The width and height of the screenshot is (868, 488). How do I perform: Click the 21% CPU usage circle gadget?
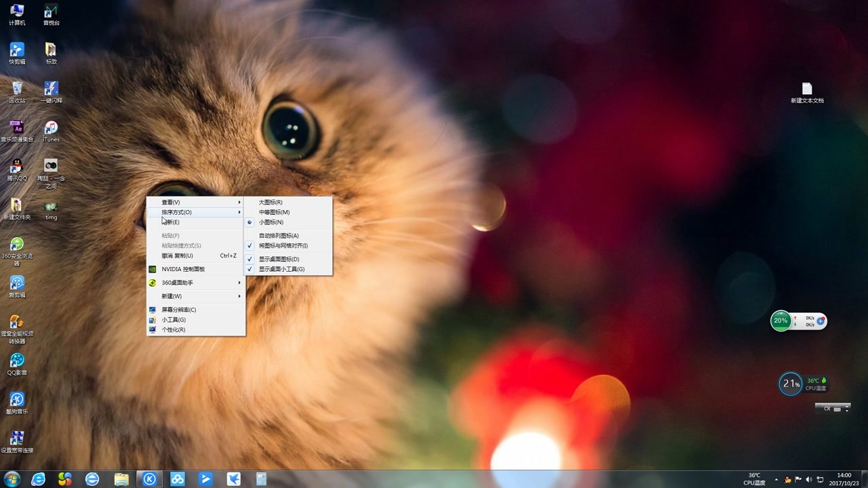tap(791, 384)
